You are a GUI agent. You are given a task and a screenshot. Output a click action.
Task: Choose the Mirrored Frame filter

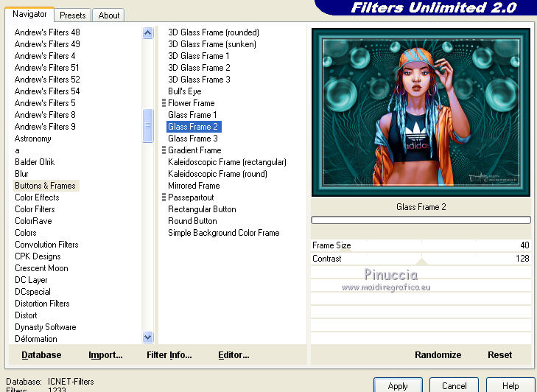[x=194, y=186]
